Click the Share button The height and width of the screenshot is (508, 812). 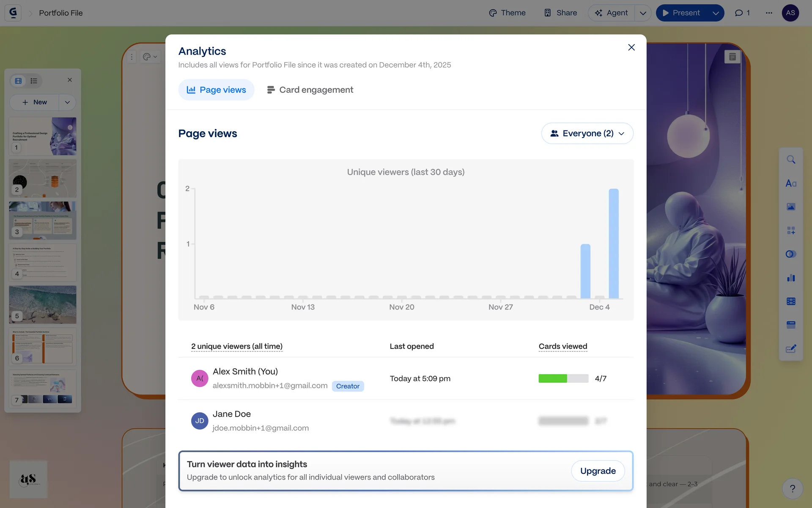click(560, 13)
